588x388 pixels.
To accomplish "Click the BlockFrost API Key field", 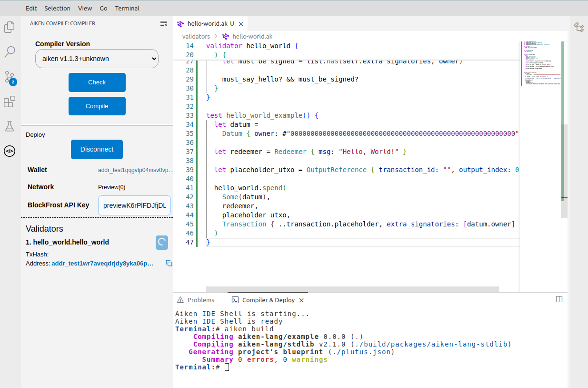I will pyautogui.click(x=134, y=205).
